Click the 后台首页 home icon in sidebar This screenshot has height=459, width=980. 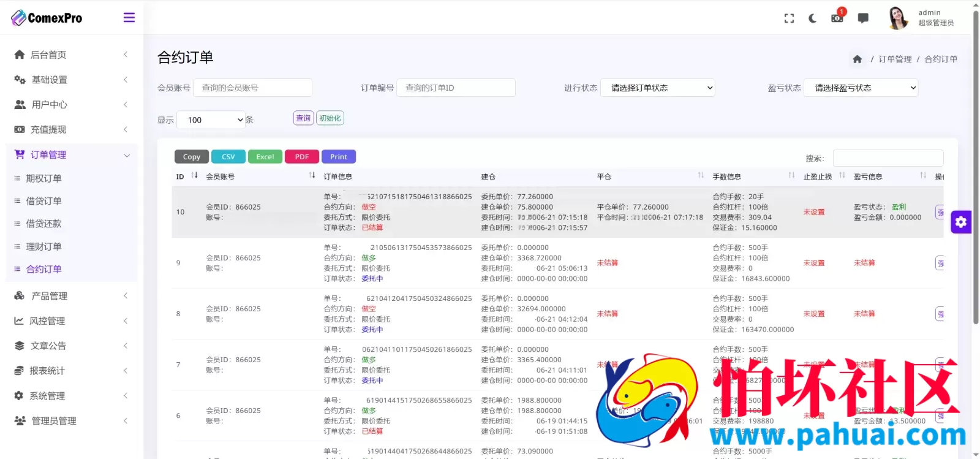click(20, 55)
